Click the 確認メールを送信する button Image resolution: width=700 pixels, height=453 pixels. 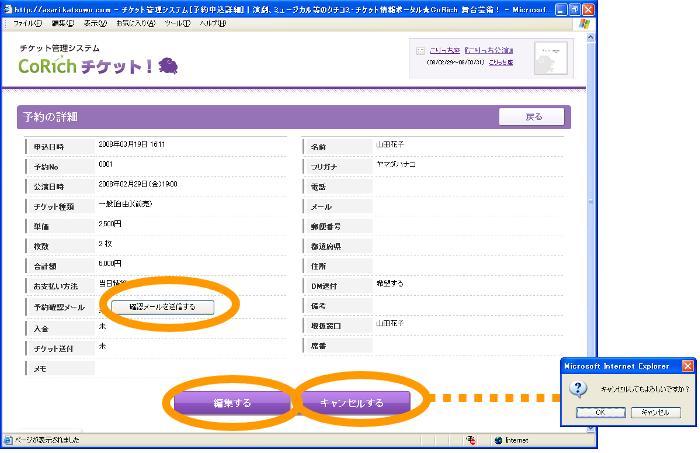point(162,307)
